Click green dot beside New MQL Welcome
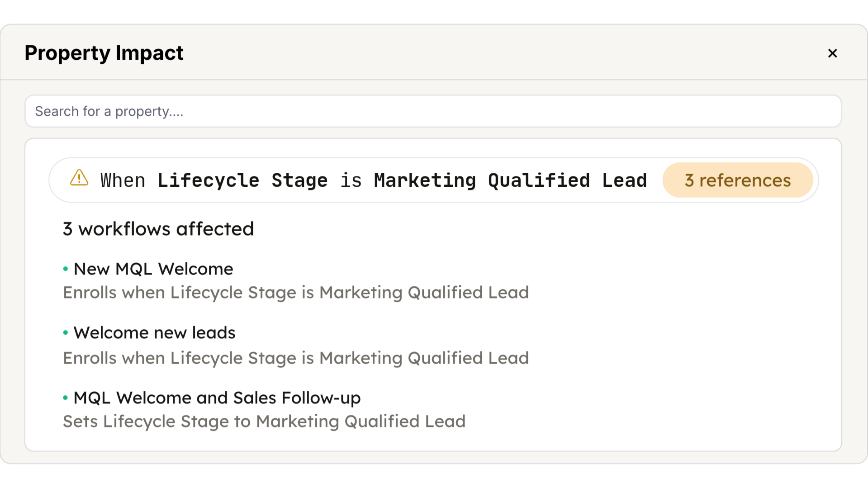 [66, 269]
